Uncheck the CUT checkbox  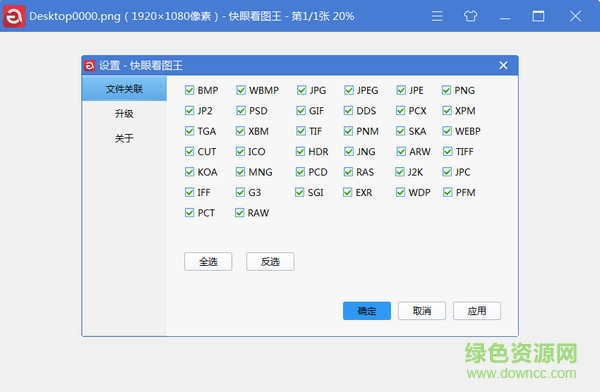189,151
